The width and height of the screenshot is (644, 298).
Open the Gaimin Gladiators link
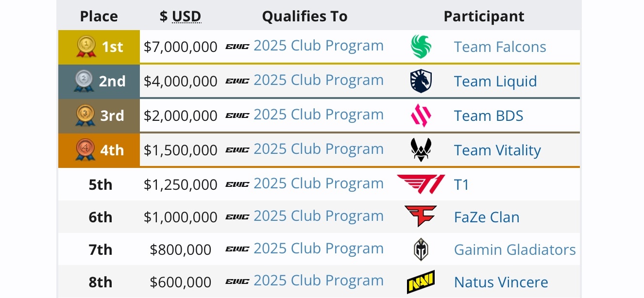pyautogui.click(x=515, y=249)
